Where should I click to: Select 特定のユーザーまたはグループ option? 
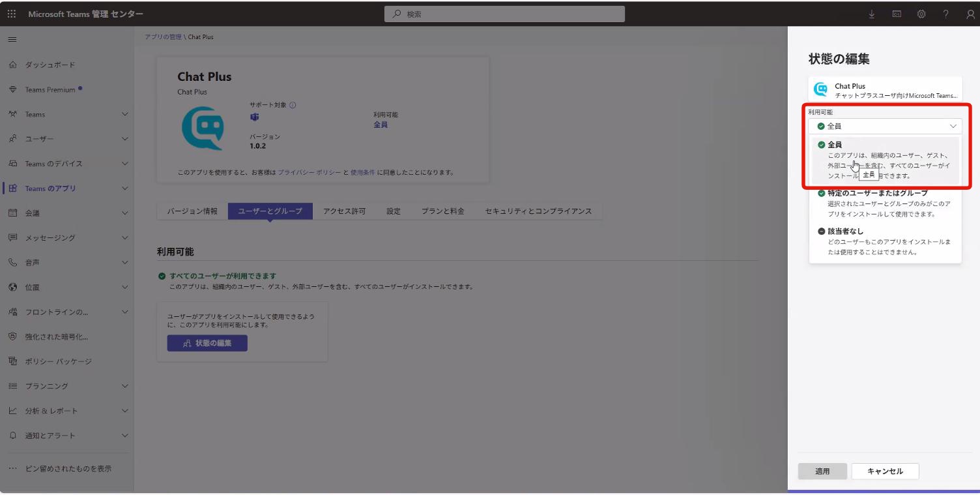[885, 203]
